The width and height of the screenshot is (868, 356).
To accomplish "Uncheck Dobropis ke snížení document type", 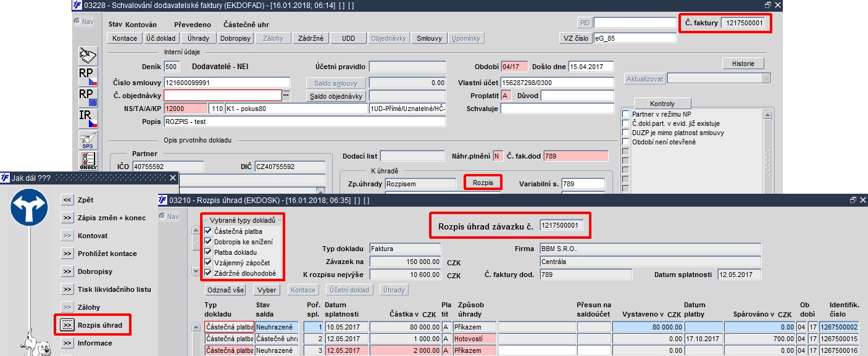I will click(208, 242).
